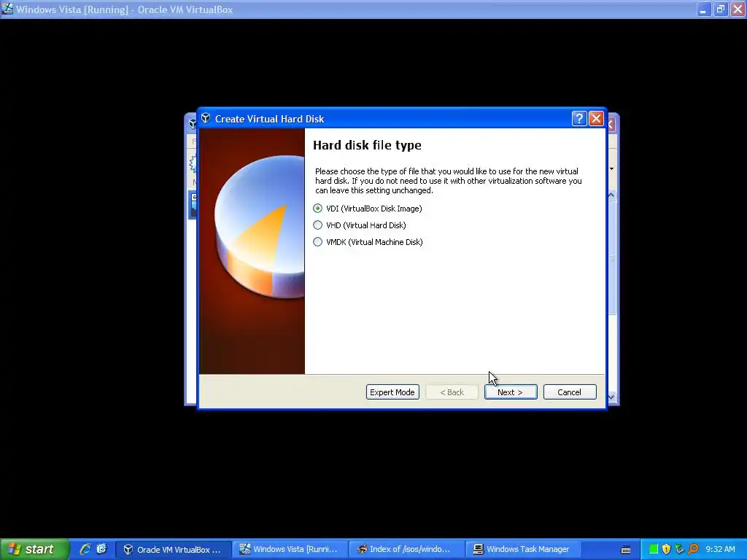The height and width of the screenshot is (560, 747).
Task: Click the 9:32 AM system clock
Action: click(x=720, y=549)
